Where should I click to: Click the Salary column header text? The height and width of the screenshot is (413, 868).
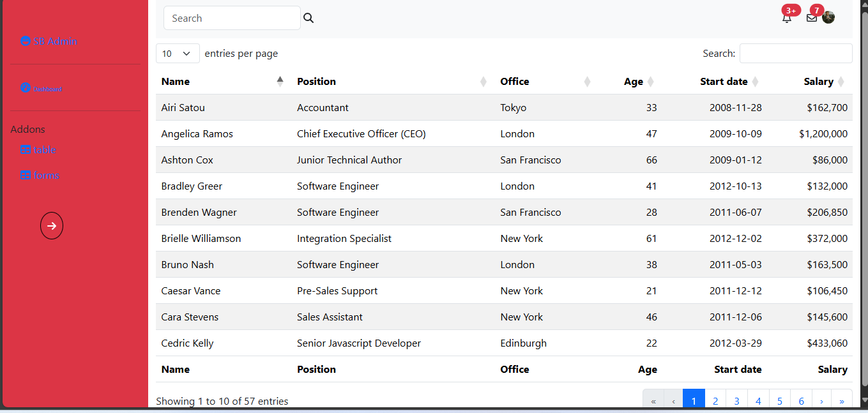point(819,82)
